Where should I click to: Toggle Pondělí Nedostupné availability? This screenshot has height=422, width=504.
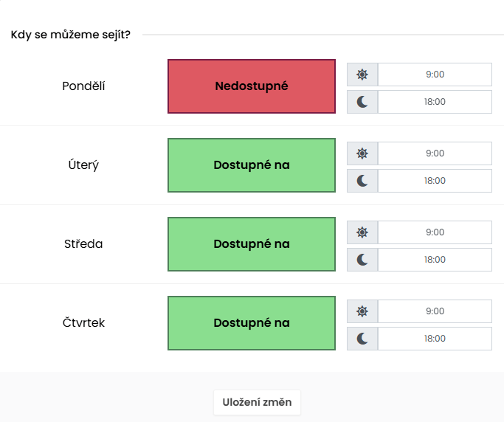coord(252,86)
